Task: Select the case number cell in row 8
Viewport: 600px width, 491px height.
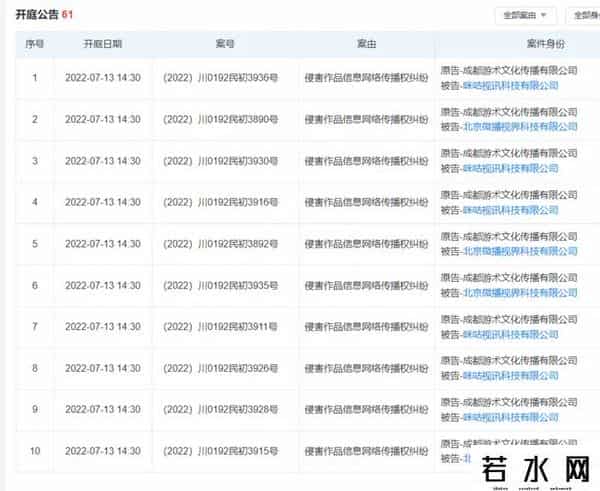Action: point(220,369)
